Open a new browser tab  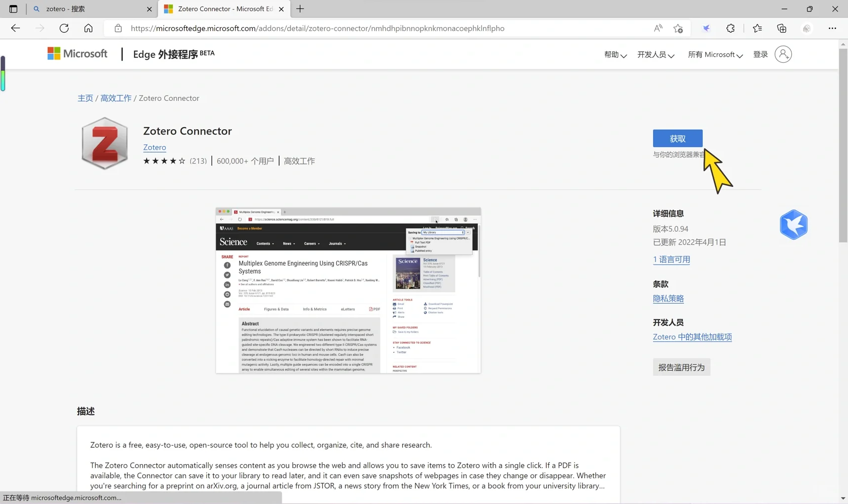pyautogui.click(x=300, y=9)
